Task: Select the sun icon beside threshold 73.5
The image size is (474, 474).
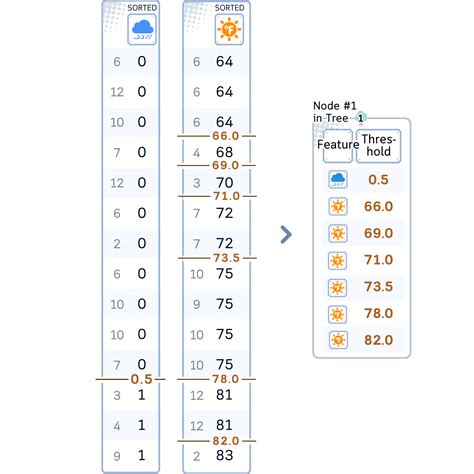Action: click(338, 287)
